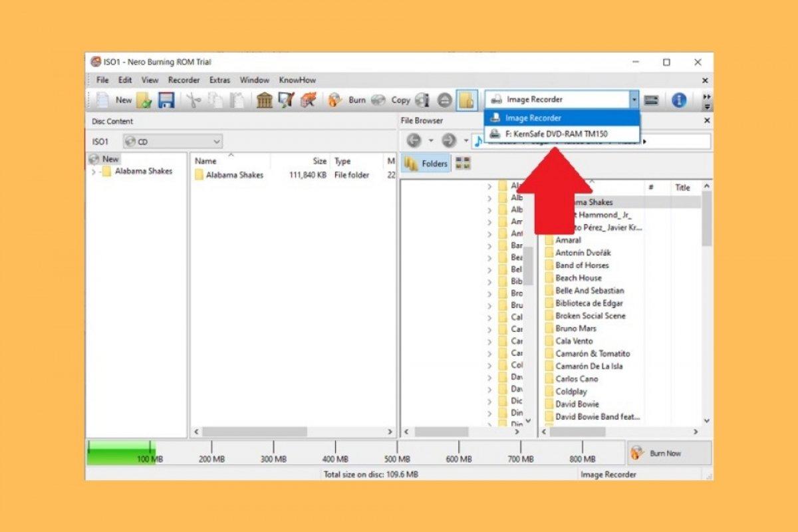Open the Belle And Sebastian folder
Screen dimensions: 798x532
point(584,291)
